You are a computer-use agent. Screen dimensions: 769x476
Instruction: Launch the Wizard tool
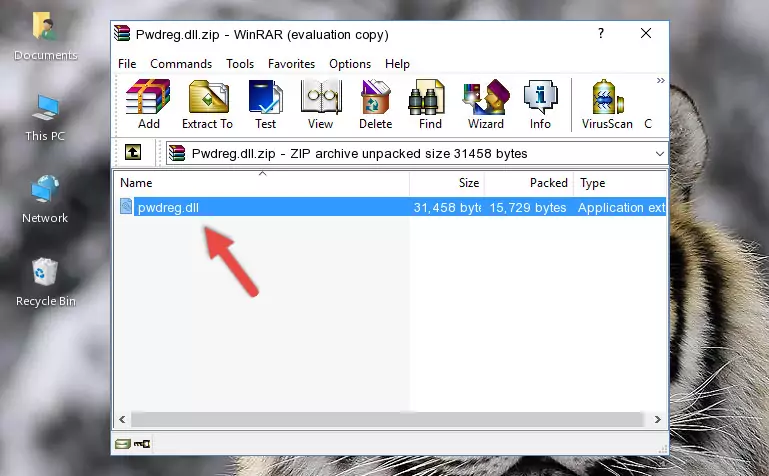(486, 104)
